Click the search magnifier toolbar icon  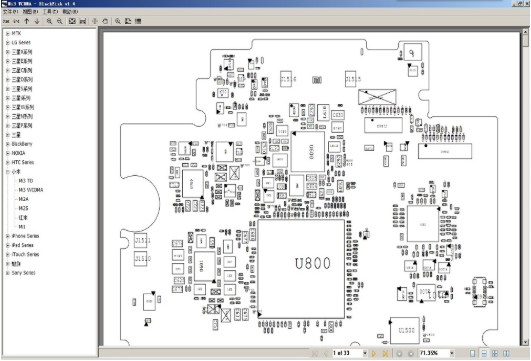118,21
